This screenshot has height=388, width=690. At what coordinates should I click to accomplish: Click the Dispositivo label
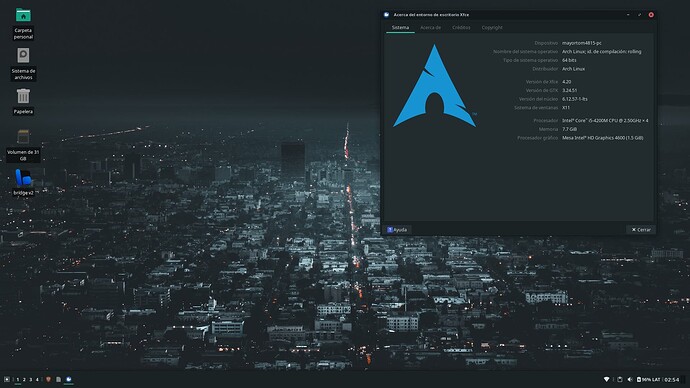pos(546,43)
